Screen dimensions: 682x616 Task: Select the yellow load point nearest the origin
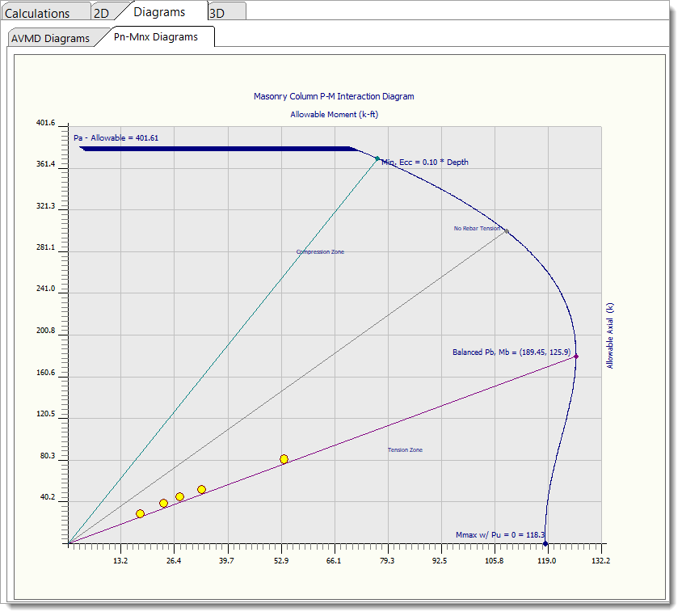pos(140,513)
